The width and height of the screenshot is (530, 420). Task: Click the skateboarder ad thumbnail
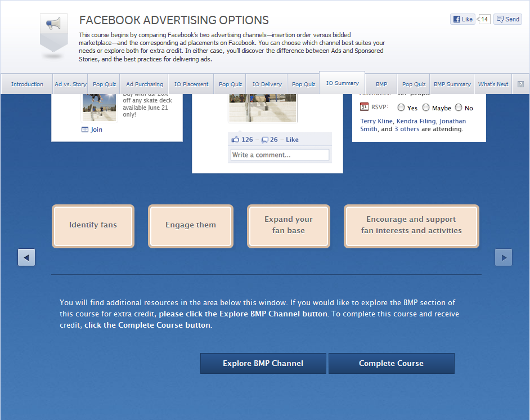click(100, 107)
